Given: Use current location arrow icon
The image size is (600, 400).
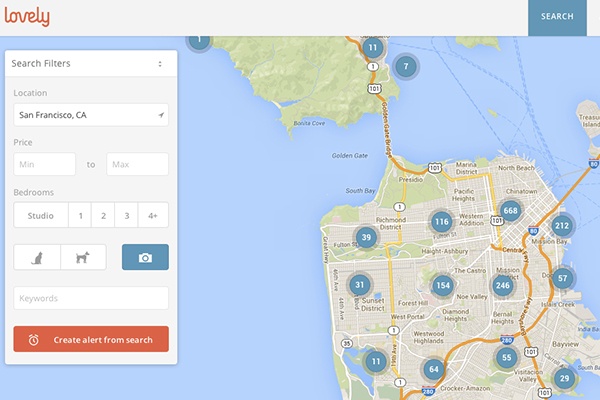Looking at the screenshot, I should 161,115.
